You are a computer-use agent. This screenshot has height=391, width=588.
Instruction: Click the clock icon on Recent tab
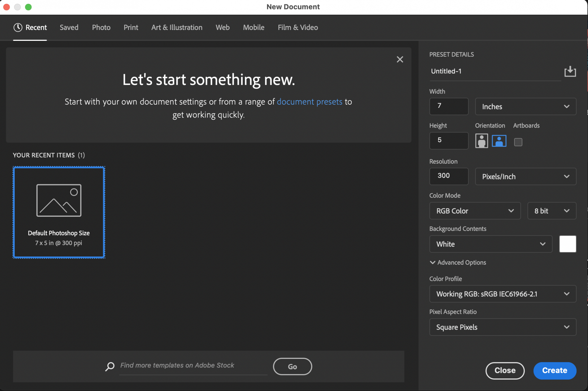18,27
